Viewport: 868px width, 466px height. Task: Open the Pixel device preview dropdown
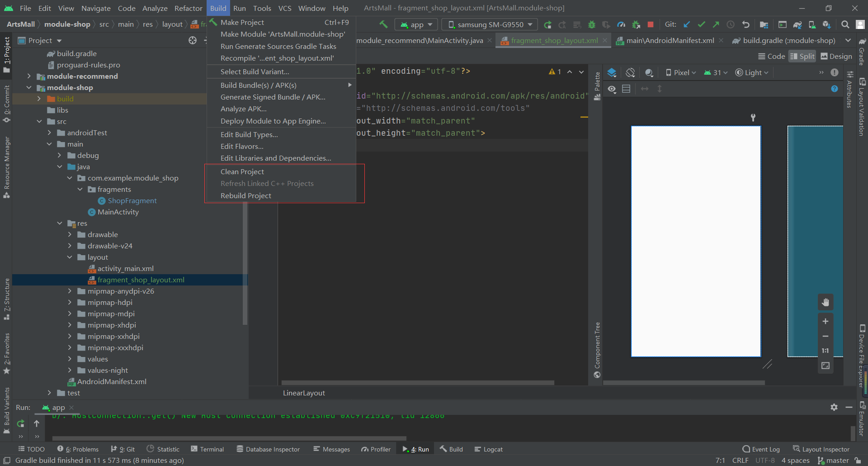[681, 72]
